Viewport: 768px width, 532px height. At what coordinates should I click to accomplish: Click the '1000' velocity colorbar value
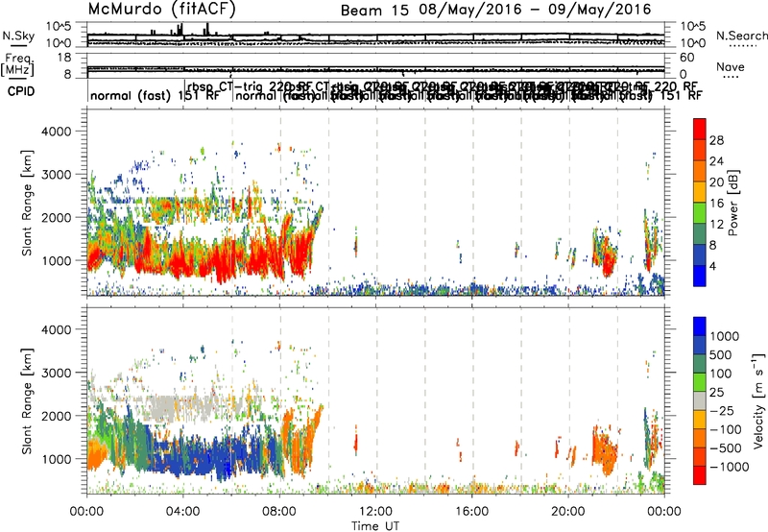(725, 336)
